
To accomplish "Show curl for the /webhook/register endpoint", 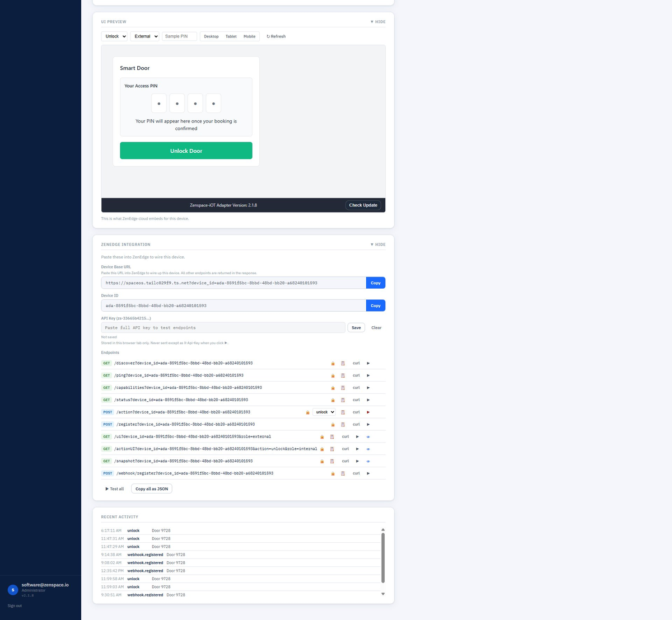I will (356, 473).
